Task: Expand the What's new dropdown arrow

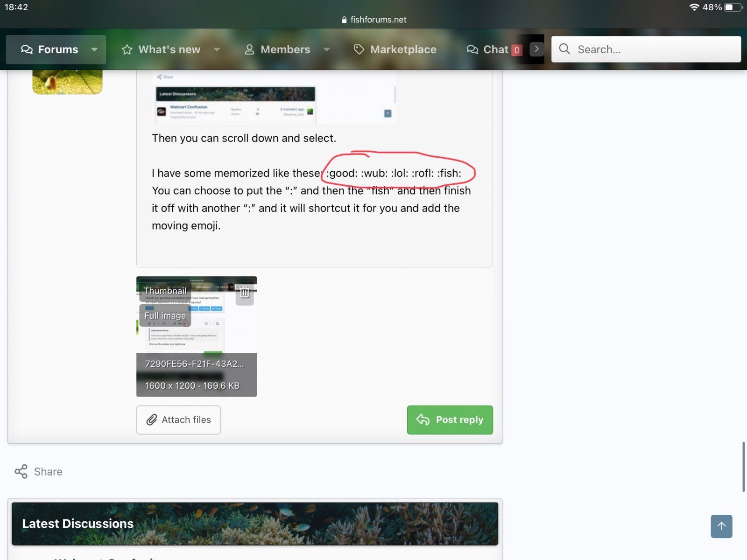Action: [x=217, y=49]
